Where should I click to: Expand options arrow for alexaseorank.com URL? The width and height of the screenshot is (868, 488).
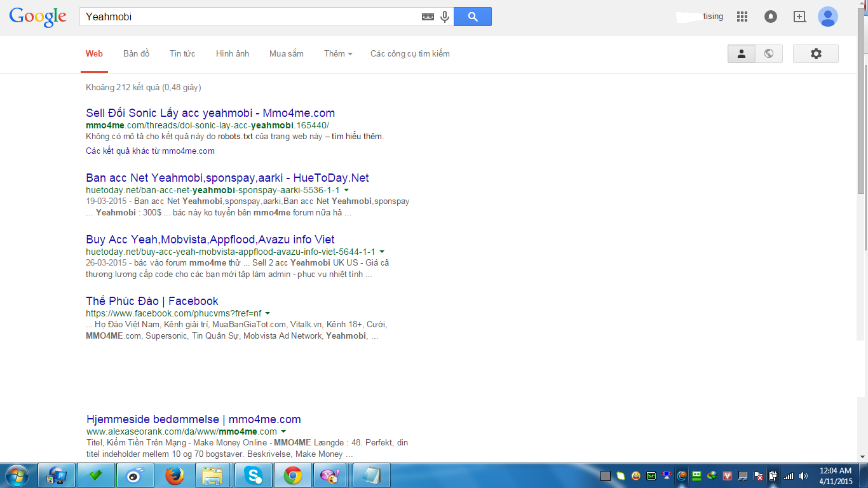pos(283,431)
